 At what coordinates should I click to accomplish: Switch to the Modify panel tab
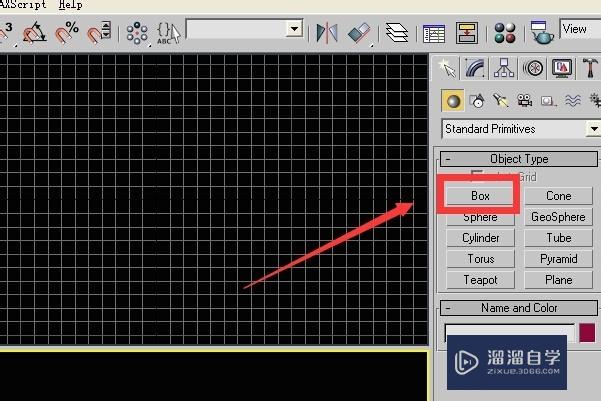475,69
